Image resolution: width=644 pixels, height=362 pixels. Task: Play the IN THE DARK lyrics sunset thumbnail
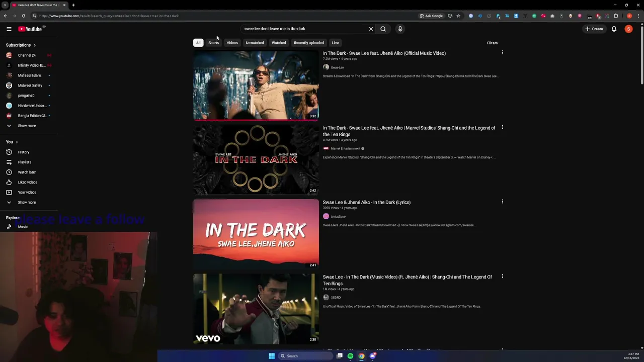click(256, 234)
